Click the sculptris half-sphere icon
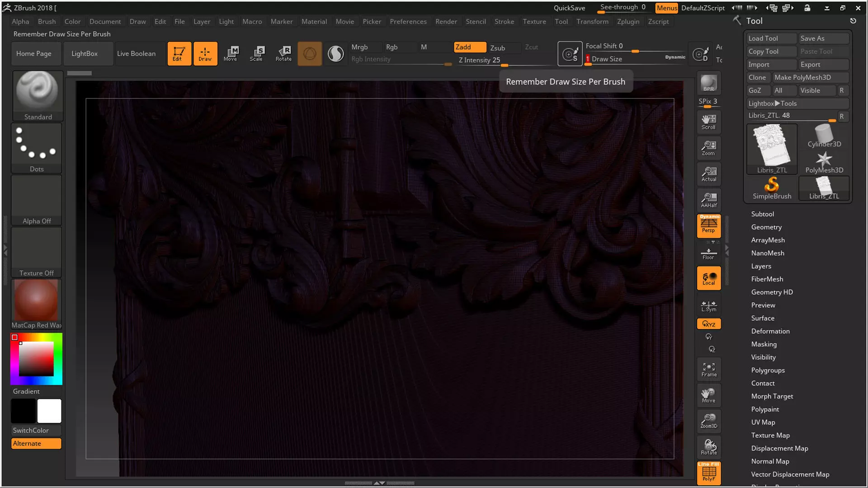Viewport: 868px width, 488px height. coord(335,54)
